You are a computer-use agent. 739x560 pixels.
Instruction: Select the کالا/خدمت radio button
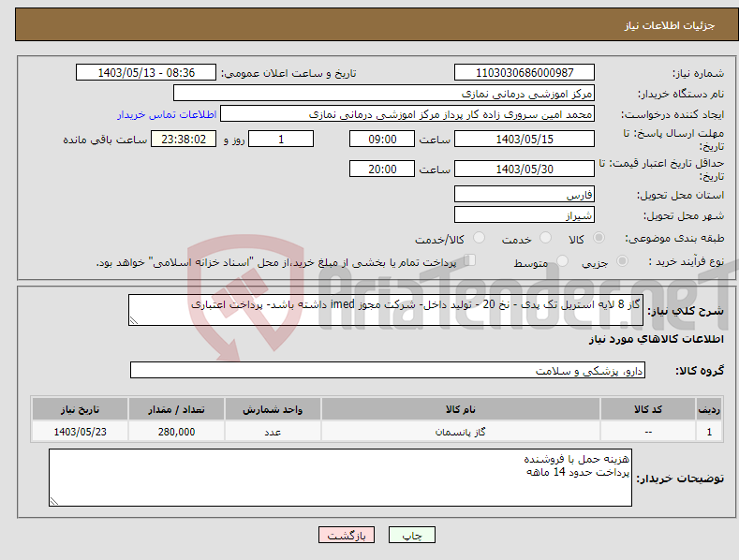(479, 238)
